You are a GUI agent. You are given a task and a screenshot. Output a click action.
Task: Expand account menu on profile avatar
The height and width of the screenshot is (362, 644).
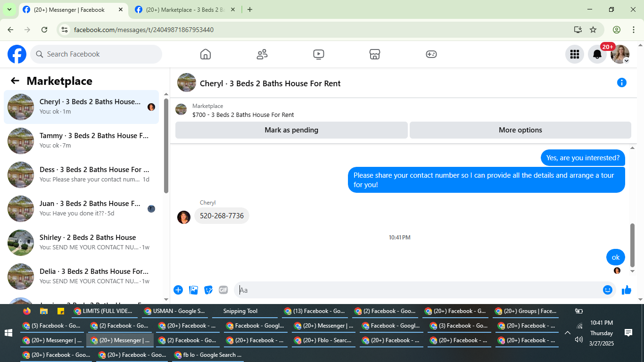tap(626, 61)
